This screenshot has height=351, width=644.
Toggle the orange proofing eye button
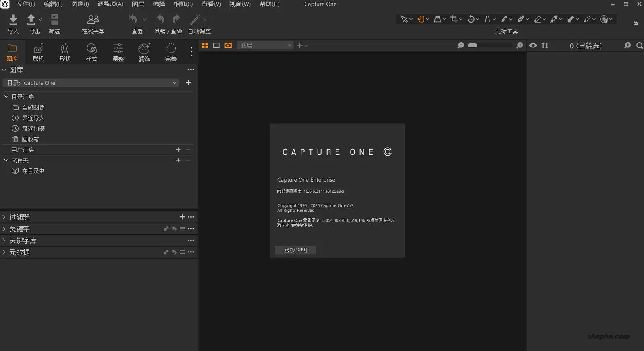pos(228,45)
